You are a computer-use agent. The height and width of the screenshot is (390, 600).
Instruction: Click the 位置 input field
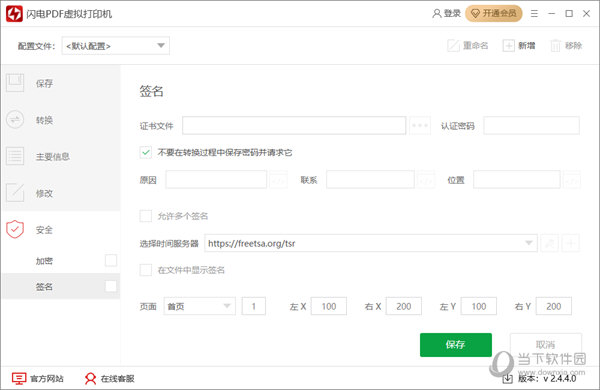pyautogui.click(x=517, y=179)
